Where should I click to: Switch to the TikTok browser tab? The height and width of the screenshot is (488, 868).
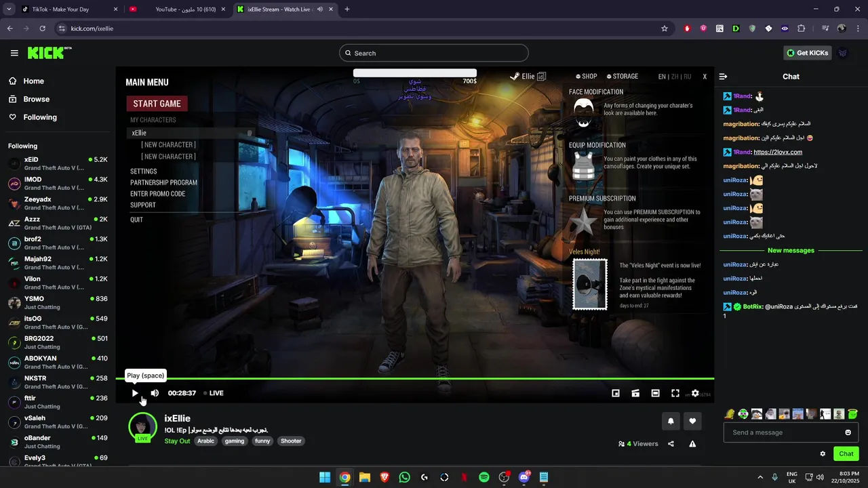68,9
